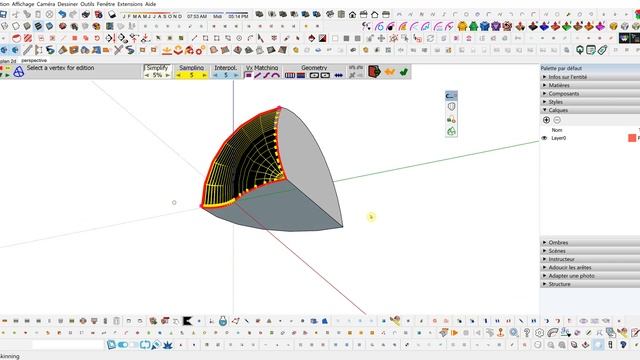Expand the Ombres panel

click(x=590, y=242)
